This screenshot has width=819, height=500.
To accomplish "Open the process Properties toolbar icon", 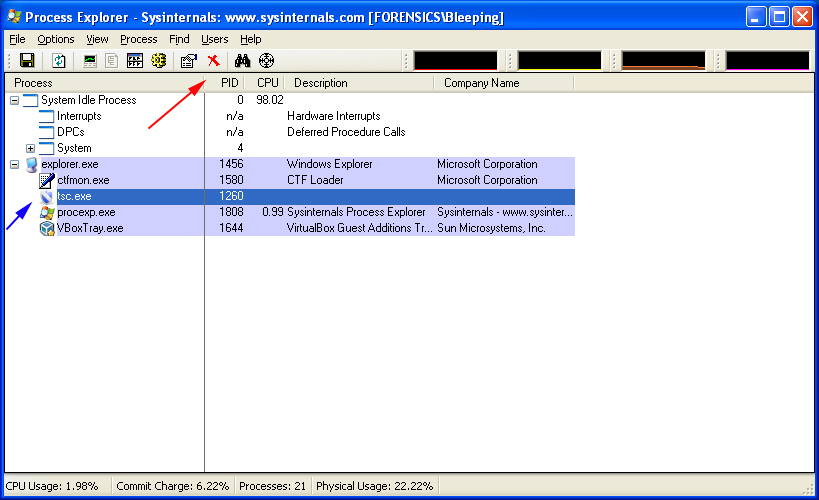I will (189, 61).
